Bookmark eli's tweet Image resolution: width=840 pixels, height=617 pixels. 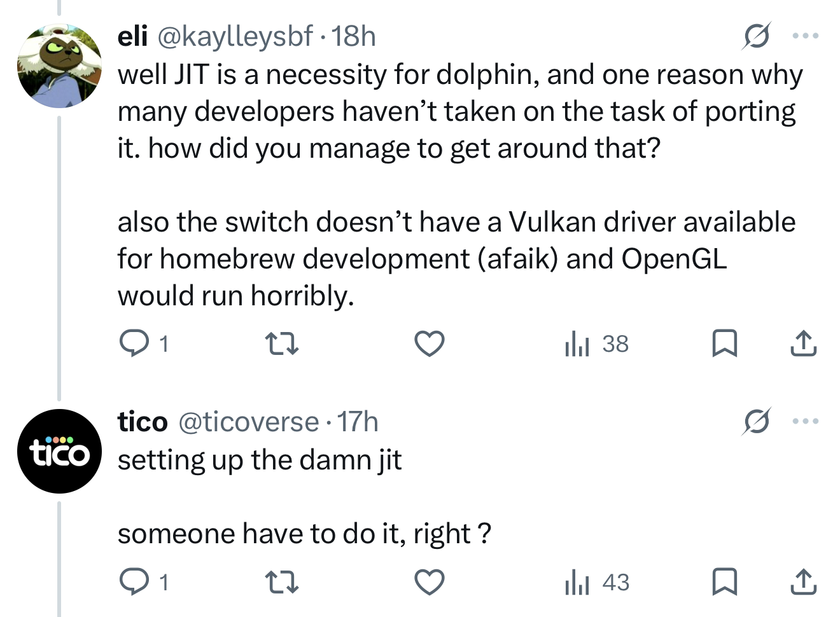[724, 344]
